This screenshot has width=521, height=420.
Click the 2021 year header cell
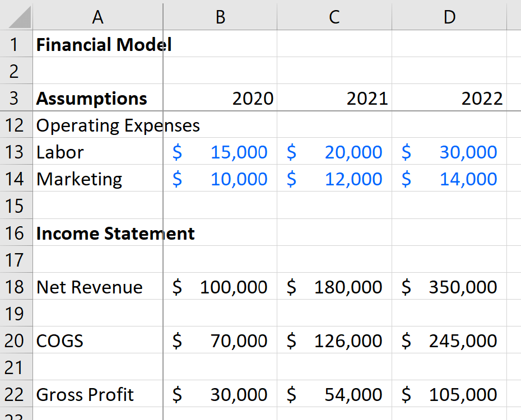coord(334,98)
